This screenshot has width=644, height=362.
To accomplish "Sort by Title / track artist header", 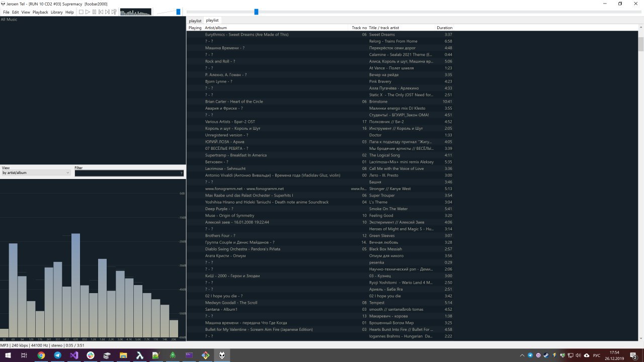I will (401, 28).
